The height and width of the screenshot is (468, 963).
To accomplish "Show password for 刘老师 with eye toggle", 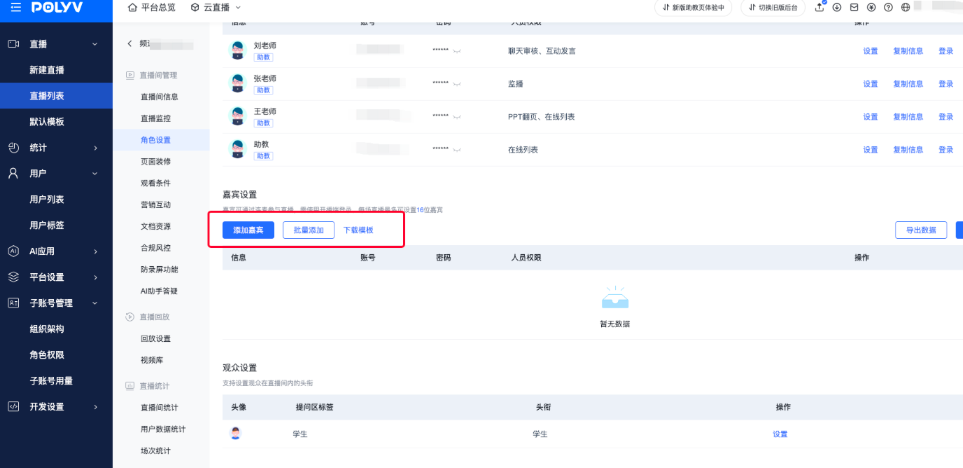I will 457,50.
